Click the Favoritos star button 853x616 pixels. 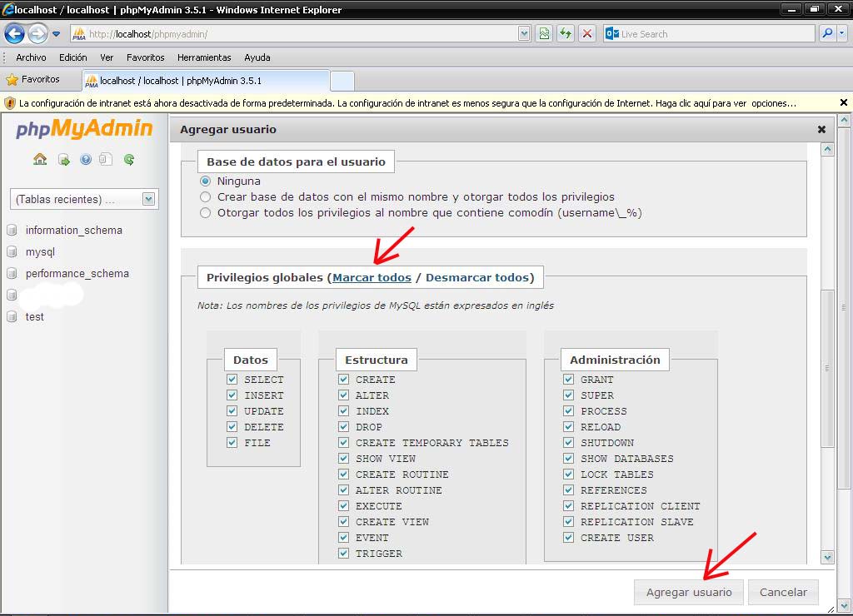(32, 79)
